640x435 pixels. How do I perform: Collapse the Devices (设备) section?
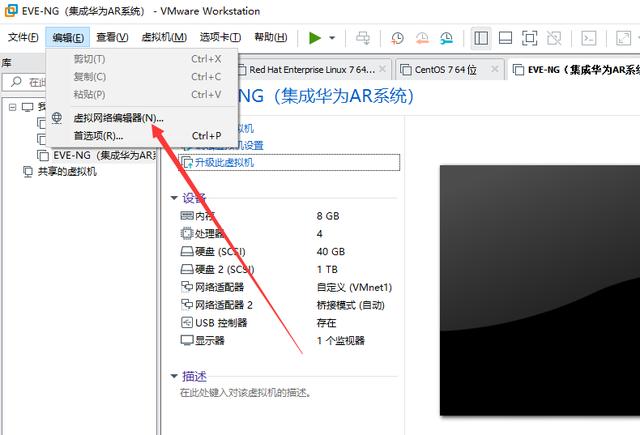tap(174, 198)
